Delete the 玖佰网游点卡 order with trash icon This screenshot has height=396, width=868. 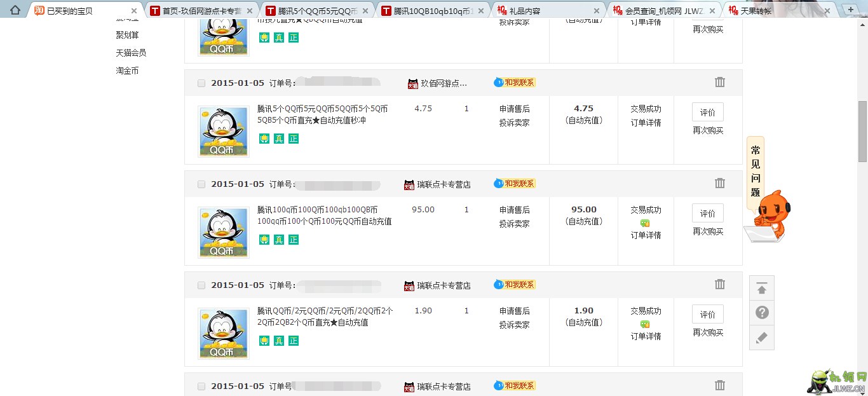720,82
